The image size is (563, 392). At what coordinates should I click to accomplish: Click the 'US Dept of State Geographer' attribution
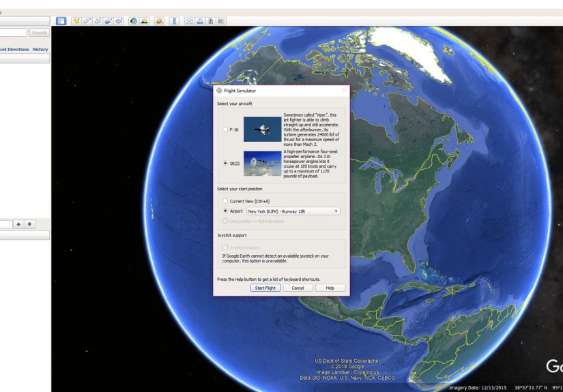point(347,361)
